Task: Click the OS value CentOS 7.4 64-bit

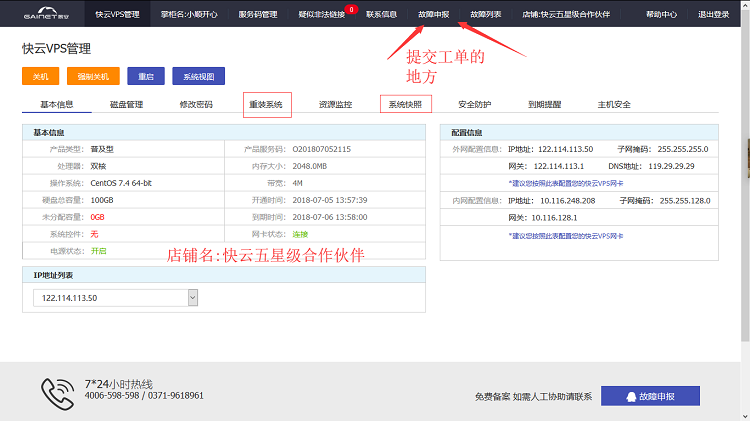Action: point(121,183)
